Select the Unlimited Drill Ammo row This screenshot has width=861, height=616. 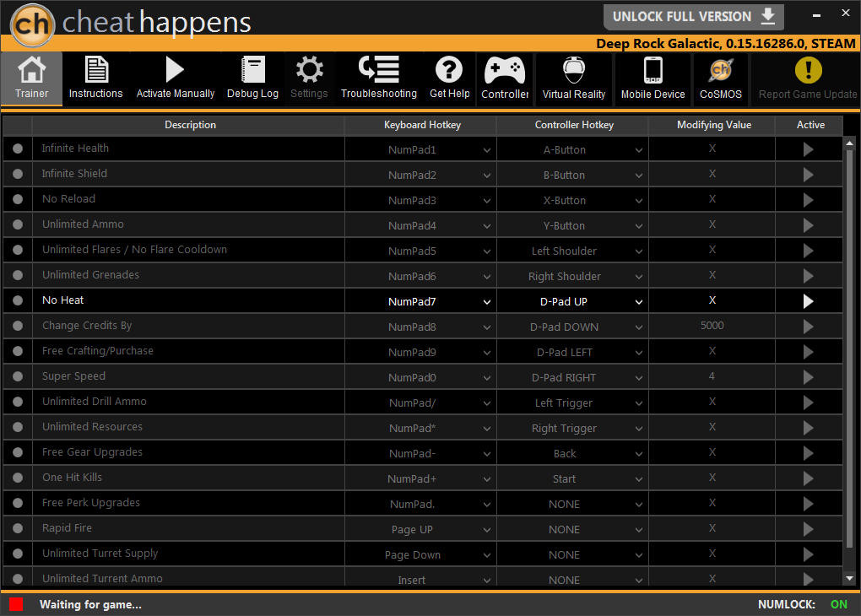422,402
